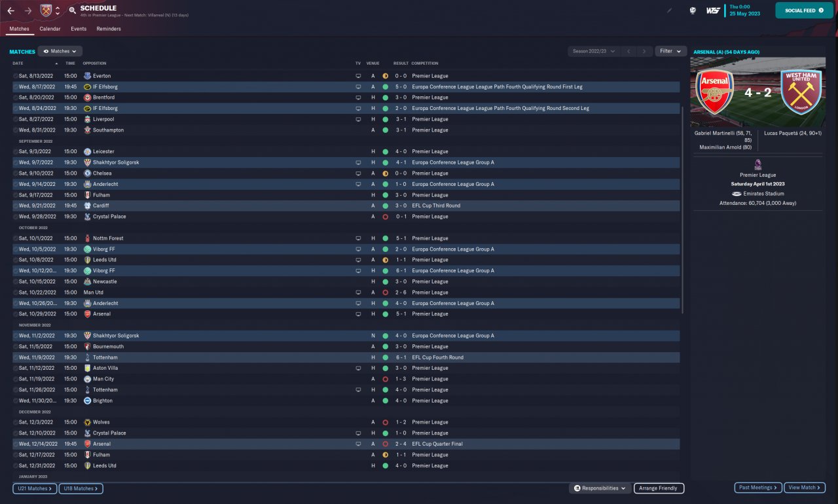Switch to the Matches tab
The width and height of the screenshot is (838, 504).
(19, 29)
